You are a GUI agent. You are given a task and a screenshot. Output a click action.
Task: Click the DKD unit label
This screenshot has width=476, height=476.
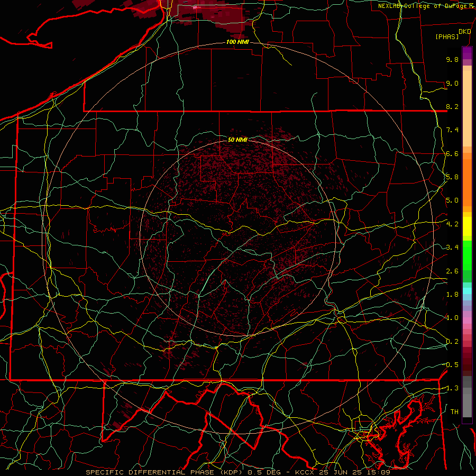click(x=465, y=32)
